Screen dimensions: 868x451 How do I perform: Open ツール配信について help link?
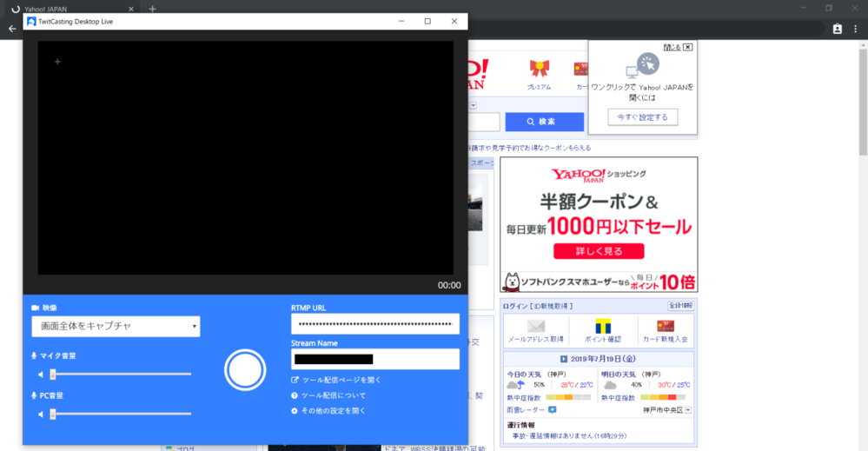tap(334, 395)
